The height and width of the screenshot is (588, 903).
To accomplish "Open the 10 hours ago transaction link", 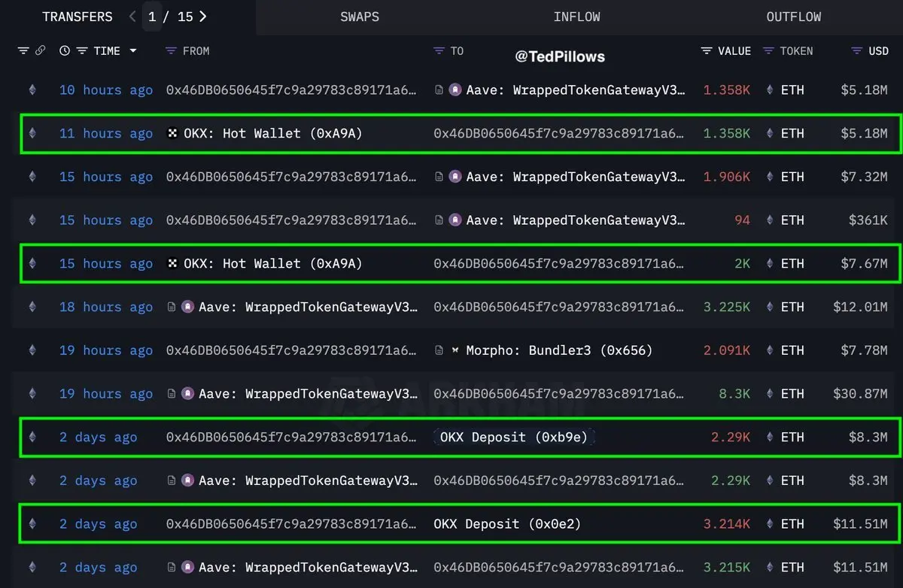I will [106, 90].
